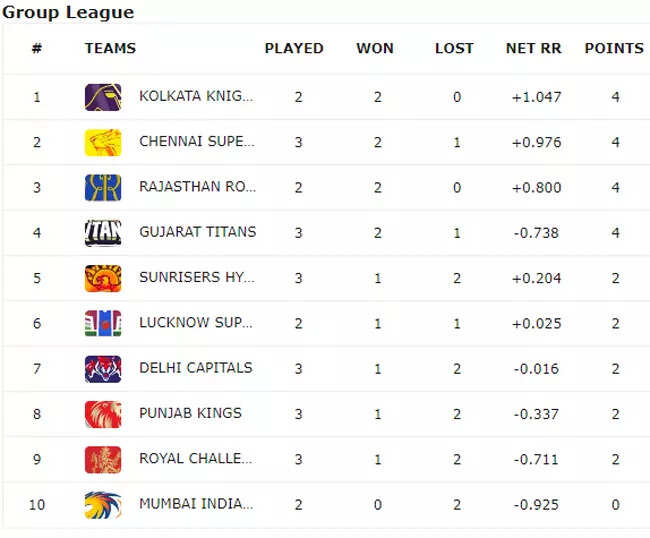Click the Rajasthan Royals team logo
Image resolution: width=650 pixels, height=538 pixels.
click(x=103, y=187)
